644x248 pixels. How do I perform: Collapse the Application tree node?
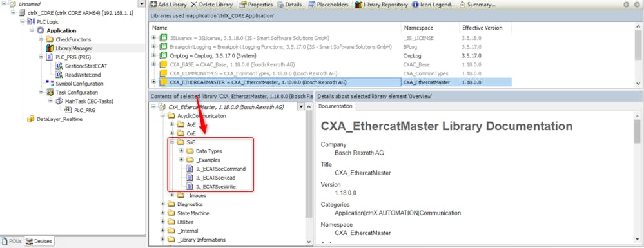32,30
